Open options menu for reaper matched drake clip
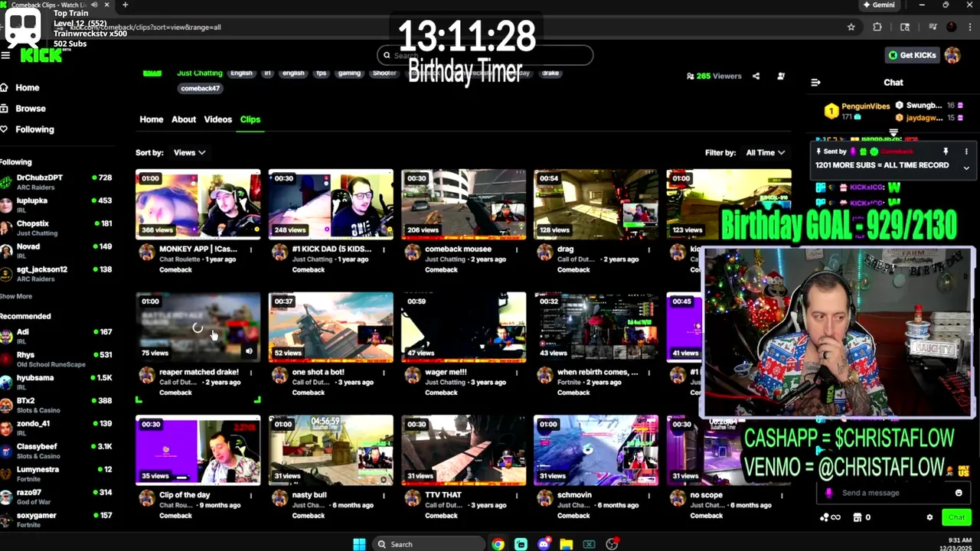This screenshot has height=551, width=980. (251, 372)
